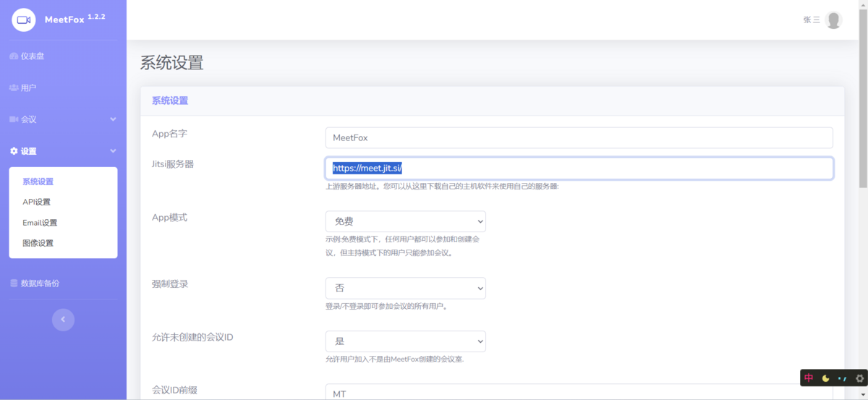The height and width of the screenshot is (400, 868).
Task: Toggle dark mode moon icon
Action: 825,378
